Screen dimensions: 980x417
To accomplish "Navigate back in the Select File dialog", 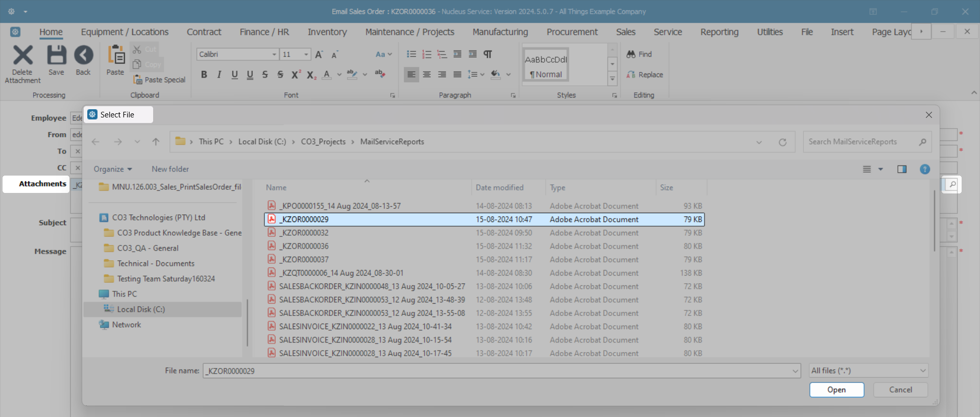I will point(95,142).
